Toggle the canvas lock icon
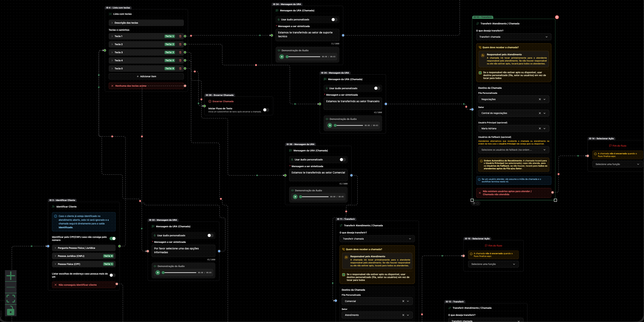Image resolution: width=644 pixels, height=322 pixels. pyautogui.click(x=11, y=310)
